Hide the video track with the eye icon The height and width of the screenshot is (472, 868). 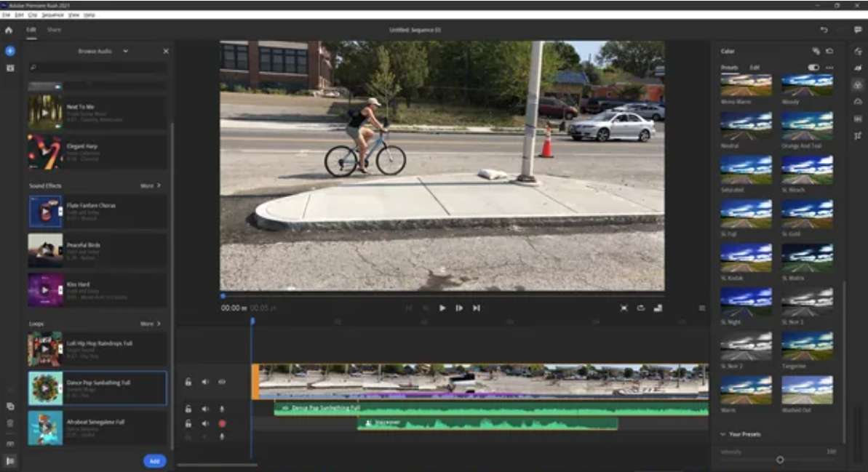[222, 382]
